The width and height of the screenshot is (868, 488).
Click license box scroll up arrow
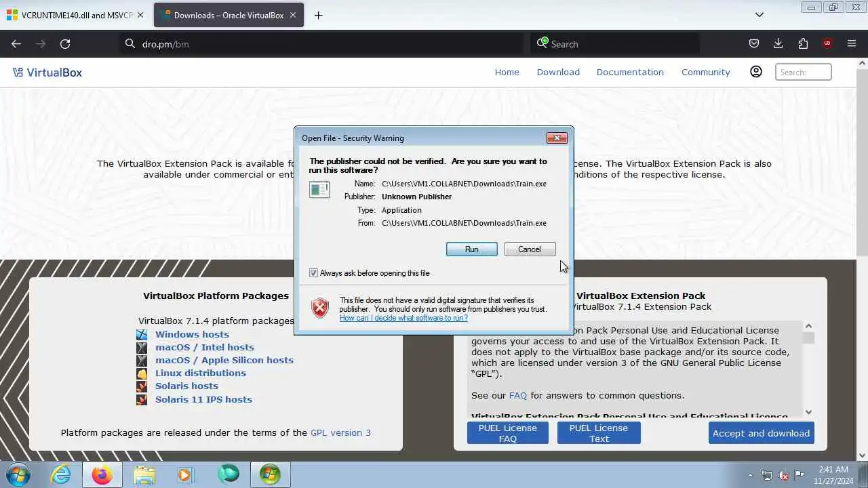[x=808, y=327]
